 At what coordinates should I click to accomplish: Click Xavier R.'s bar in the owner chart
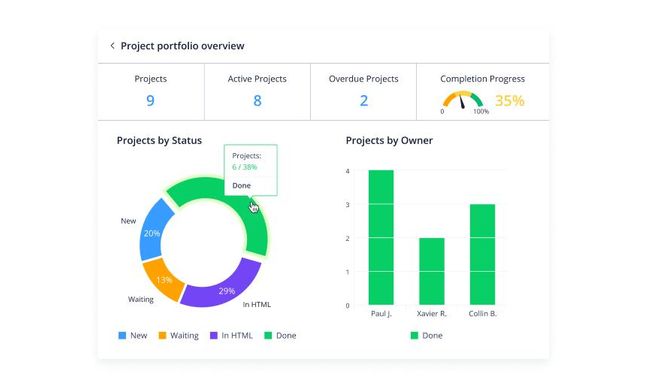(x=432, y=271)
